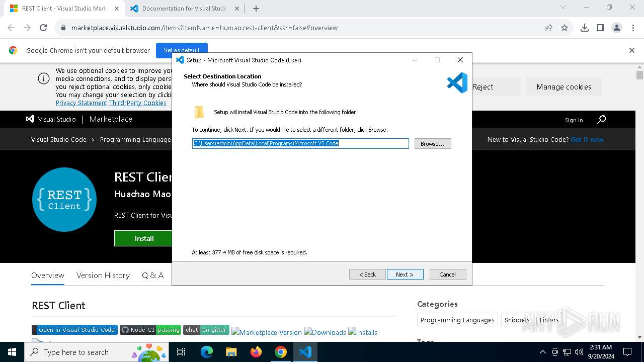The image size is (644, 362).
Task: Click Chrome icon on taskbar
Action: coord(281,352)
